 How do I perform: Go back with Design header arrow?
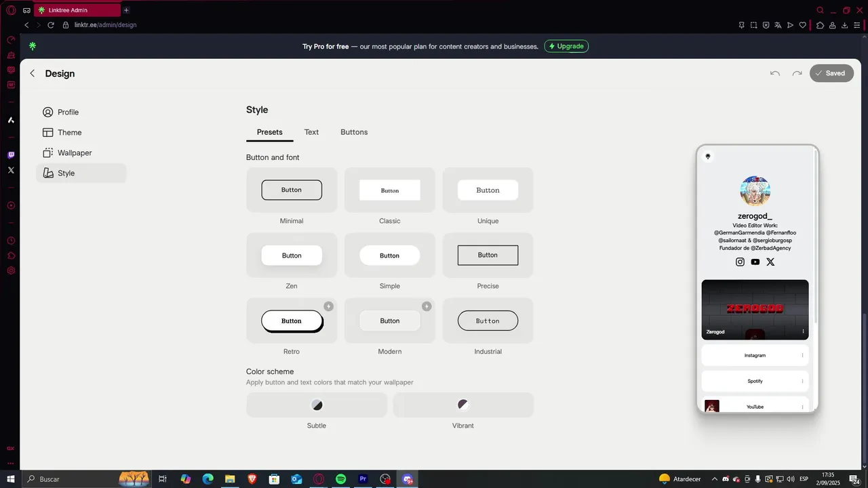click(x=32, y=73)
